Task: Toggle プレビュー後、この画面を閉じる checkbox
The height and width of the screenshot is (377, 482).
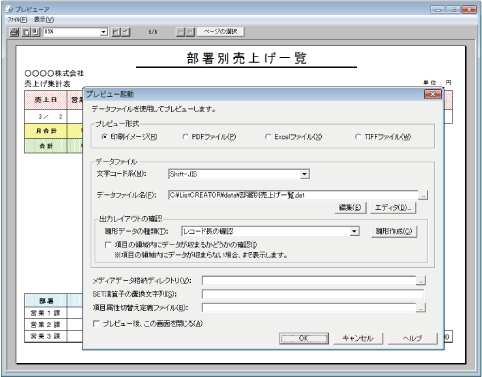Action: (x=96, y=324)
